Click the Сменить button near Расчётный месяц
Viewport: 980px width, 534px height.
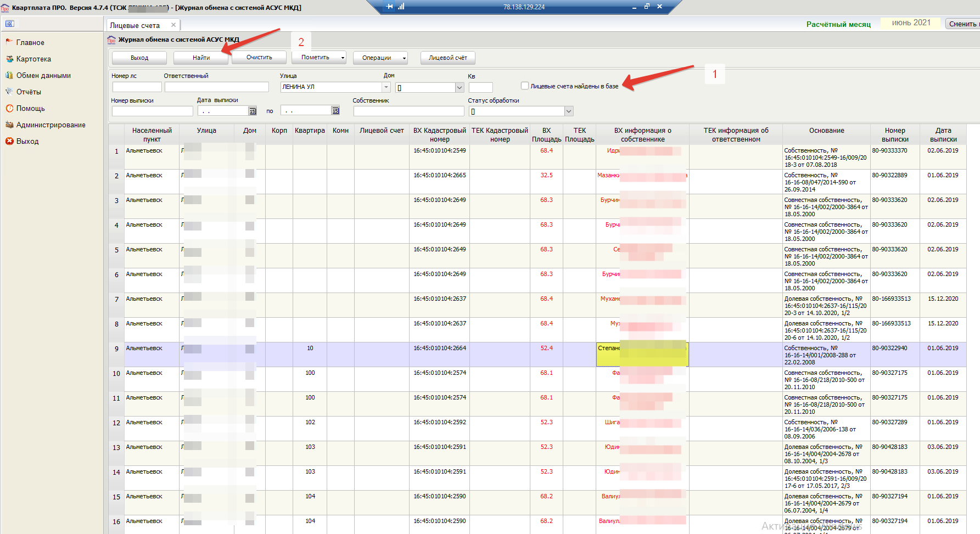coord(963,24)
